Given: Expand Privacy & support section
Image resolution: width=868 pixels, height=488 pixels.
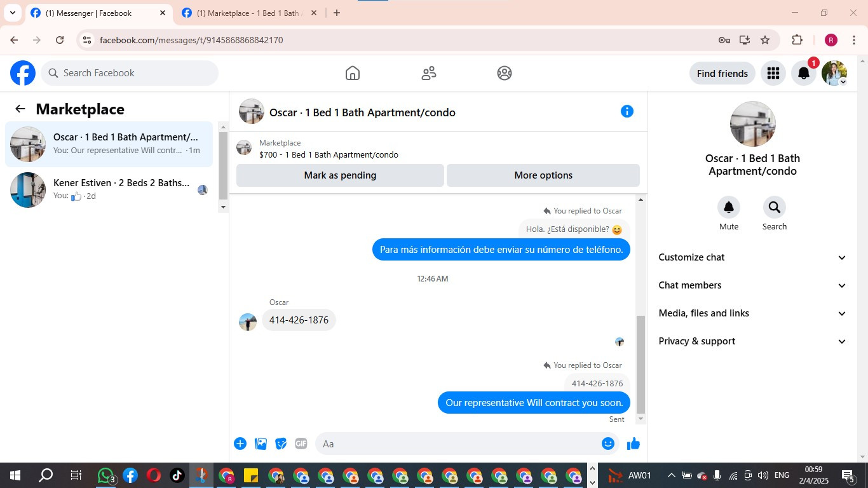Looking at the screenshot, I should click(753, 341).
